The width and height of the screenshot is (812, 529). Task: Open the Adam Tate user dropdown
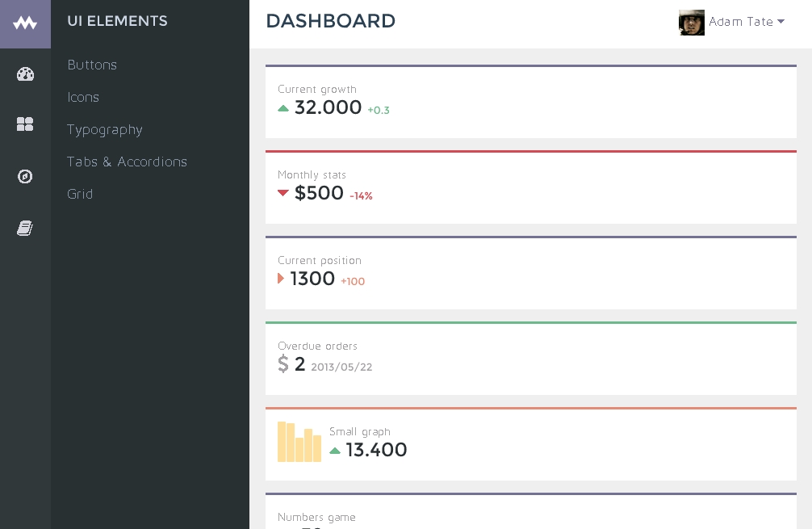pyautogui.click(x=741, y=22)
